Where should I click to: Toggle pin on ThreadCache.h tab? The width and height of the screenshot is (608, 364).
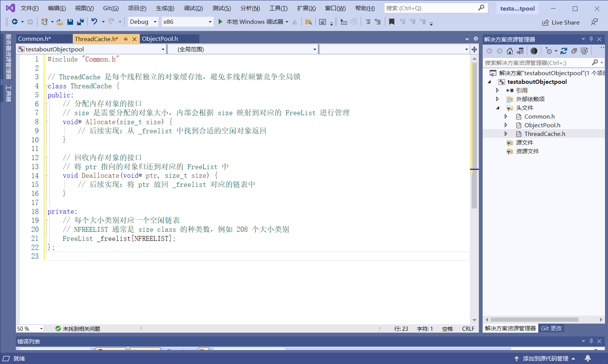click(126, 39)
